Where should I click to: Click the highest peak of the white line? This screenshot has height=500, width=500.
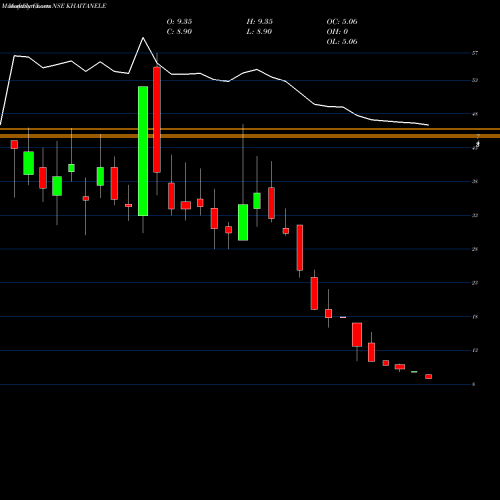[x=143, y=38]
